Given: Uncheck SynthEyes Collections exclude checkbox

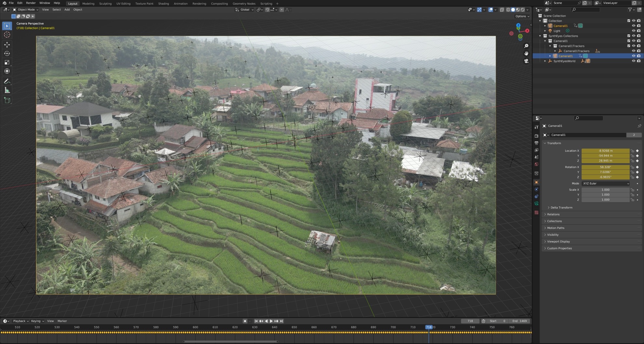Looking at the screenshot, I should tap(628, 36).
